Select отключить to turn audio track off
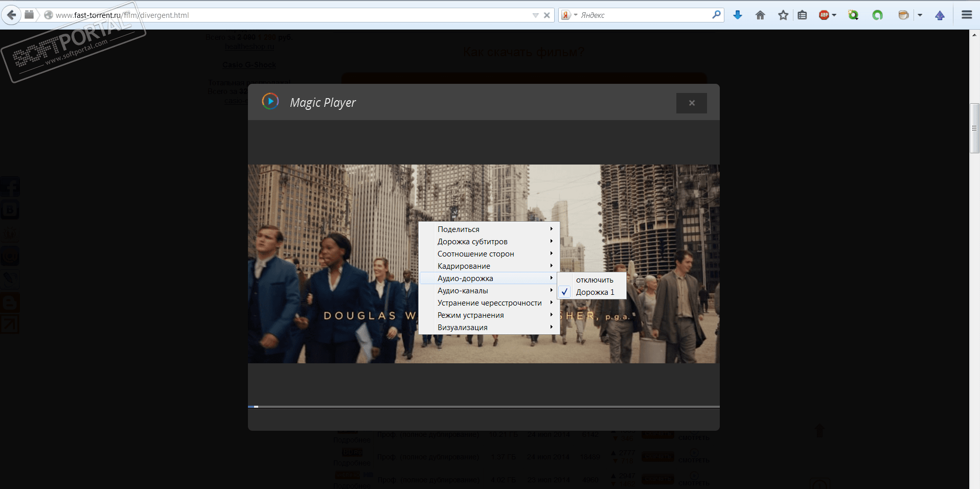Screen dimensions: 980x489 pyautogui.click(x=591, y=280)
